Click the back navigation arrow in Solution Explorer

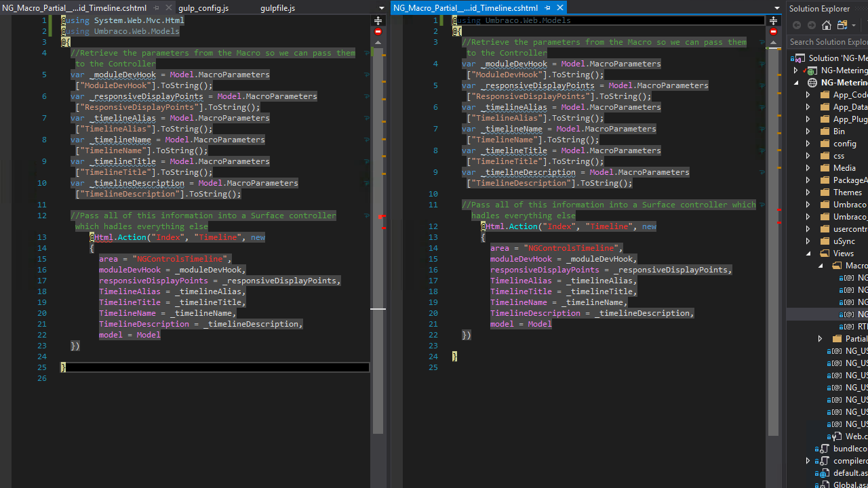[x=797, y=25]
